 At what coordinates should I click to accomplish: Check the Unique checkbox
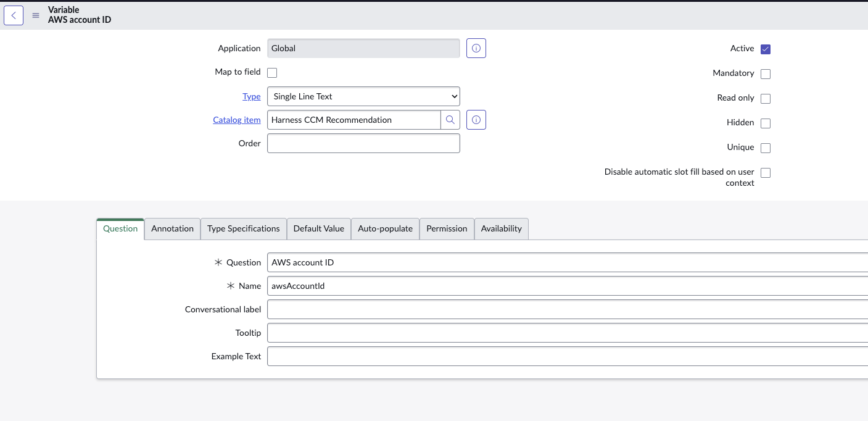(x=766, y=148)
